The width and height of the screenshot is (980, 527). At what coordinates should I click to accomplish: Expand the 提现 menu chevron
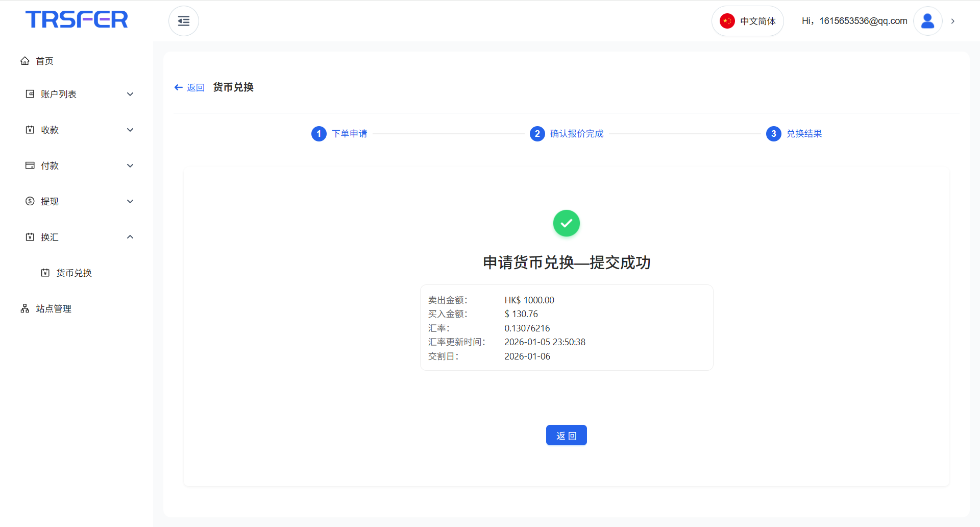(x=130, y=201)
